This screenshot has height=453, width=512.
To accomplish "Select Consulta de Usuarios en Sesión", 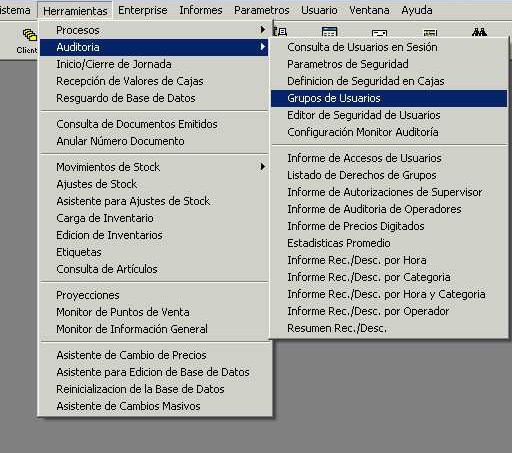I will [x=389, y=47].
